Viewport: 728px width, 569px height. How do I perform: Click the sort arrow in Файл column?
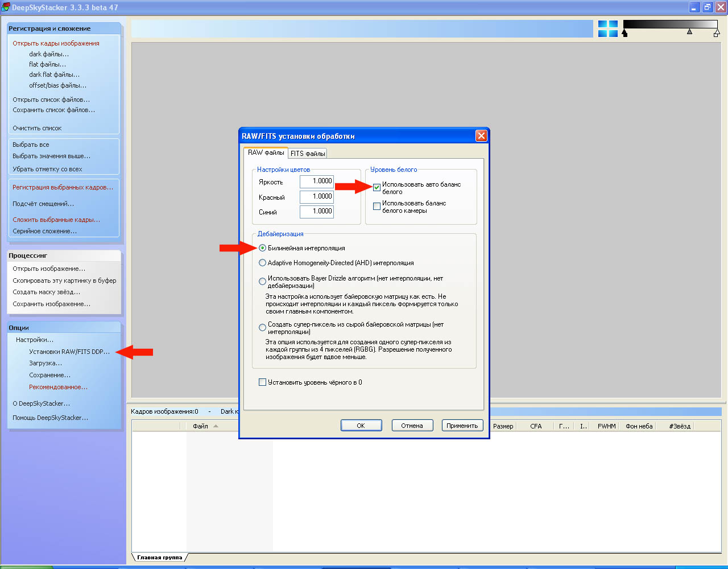(x=216, y=426)
